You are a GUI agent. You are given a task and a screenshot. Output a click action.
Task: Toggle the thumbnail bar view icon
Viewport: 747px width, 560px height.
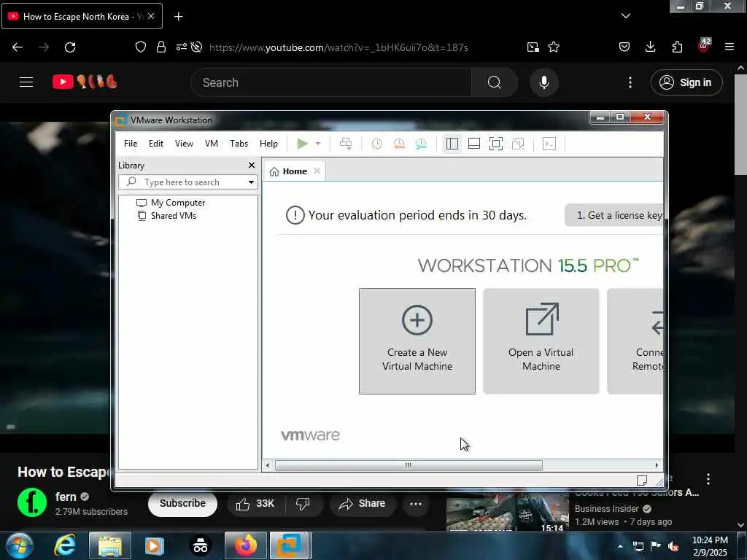(474, 144)
